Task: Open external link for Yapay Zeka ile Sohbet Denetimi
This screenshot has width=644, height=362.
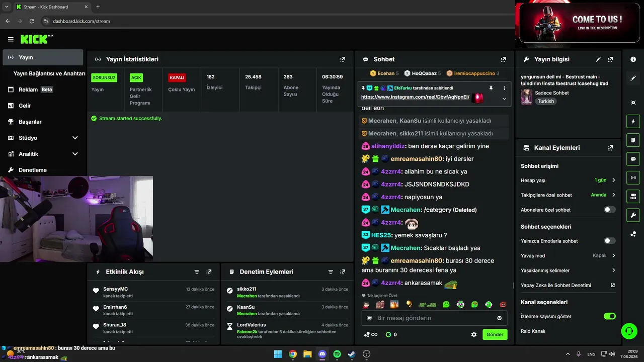Action: coord(613,285)
